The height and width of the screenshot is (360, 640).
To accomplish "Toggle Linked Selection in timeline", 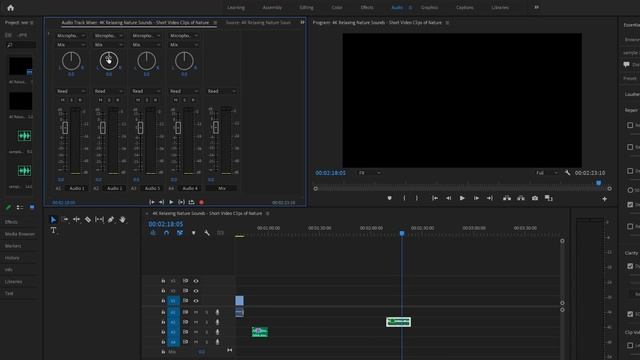I will (x=180, y=233).
